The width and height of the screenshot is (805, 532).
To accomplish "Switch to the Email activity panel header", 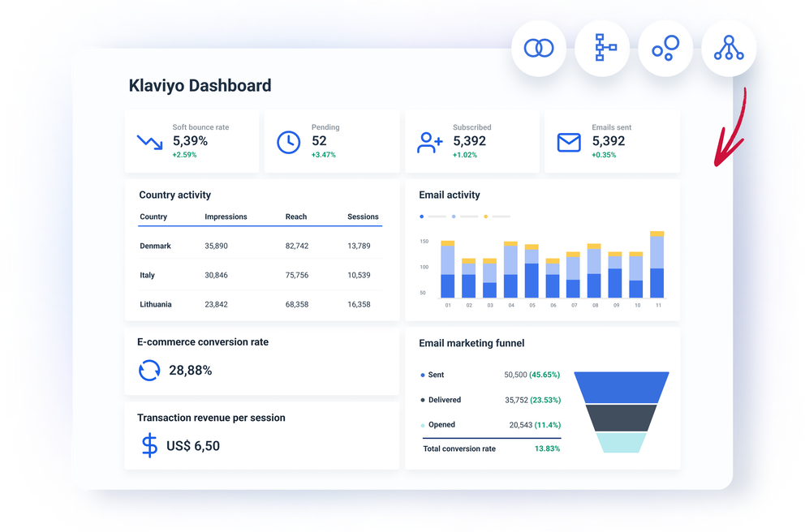I will tap(450, 195).
